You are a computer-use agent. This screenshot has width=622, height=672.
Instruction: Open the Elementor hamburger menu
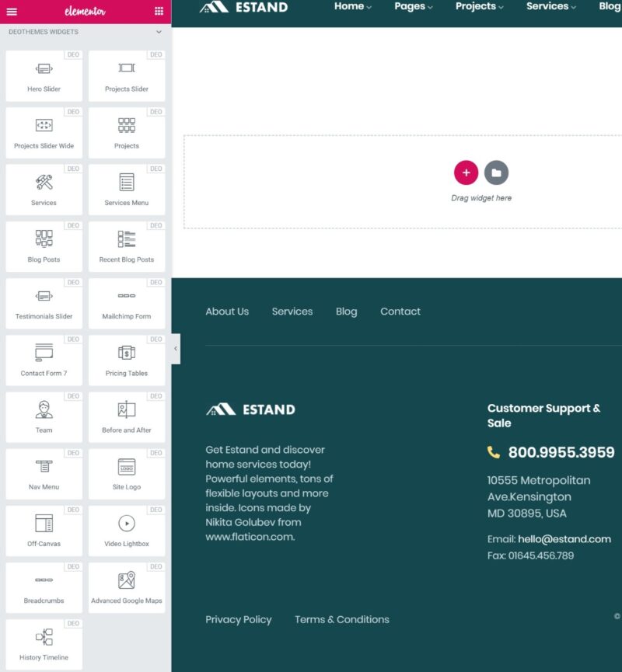(x=12, y=12)
